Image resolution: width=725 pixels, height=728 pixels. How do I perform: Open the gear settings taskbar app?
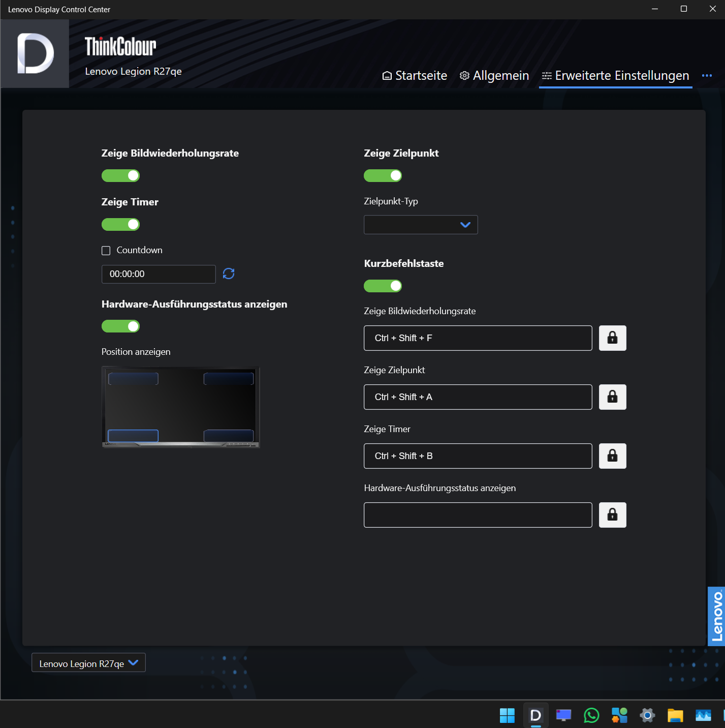[x=647, y=715]
